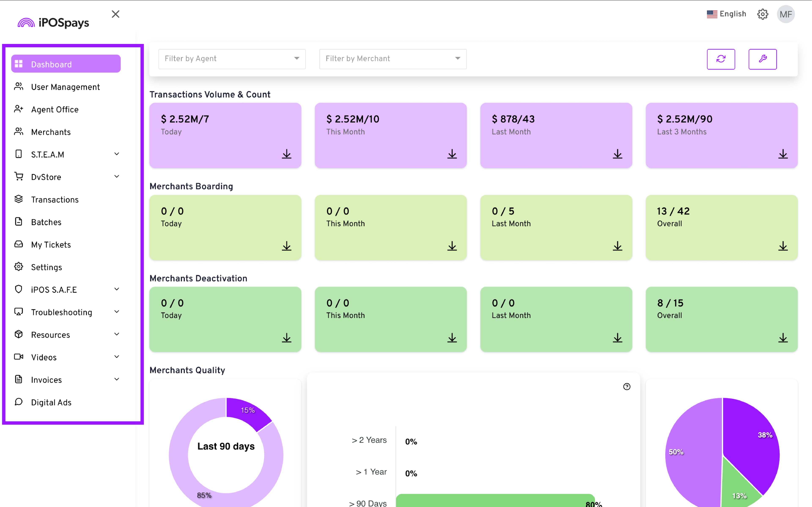The image size is (812, 507).
Task: Click the Merchants Quality help question icon
Action: click(627, 387)
